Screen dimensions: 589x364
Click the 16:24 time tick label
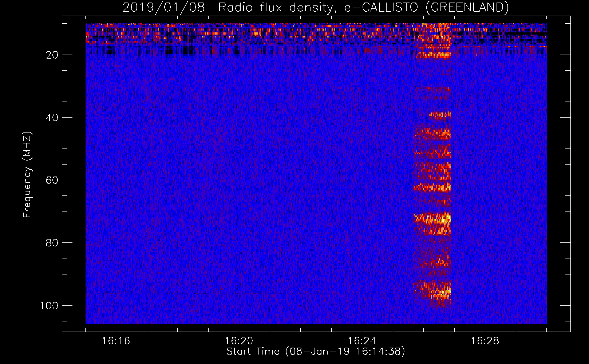click(x=362, y=341)
